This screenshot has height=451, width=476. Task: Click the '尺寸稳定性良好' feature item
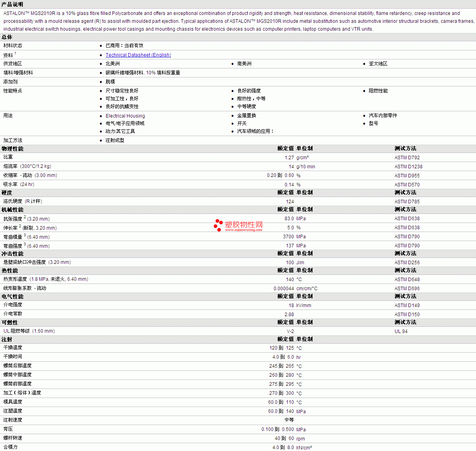(x=122, y=91)
